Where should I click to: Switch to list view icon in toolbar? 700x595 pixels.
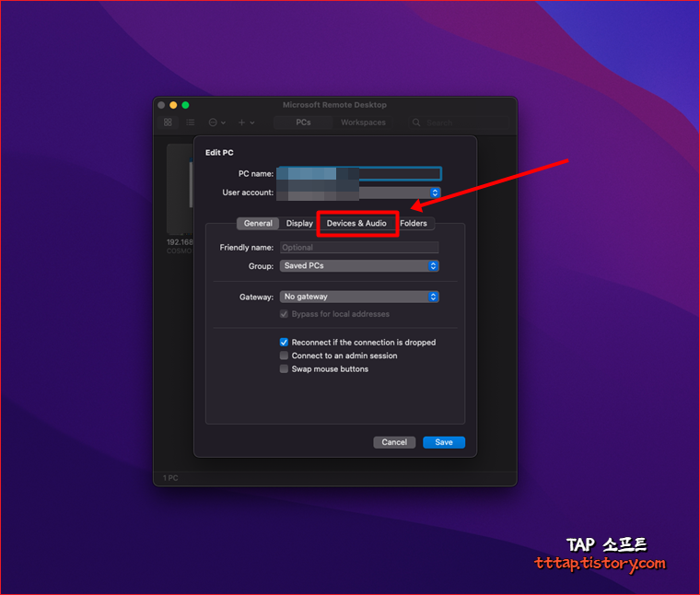(x=190, y=122)
